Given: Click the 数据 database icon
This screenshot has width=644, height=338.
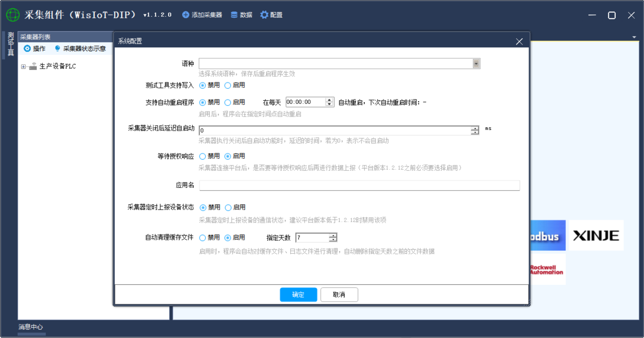Looking at the screenshot, I should point(234,15).
